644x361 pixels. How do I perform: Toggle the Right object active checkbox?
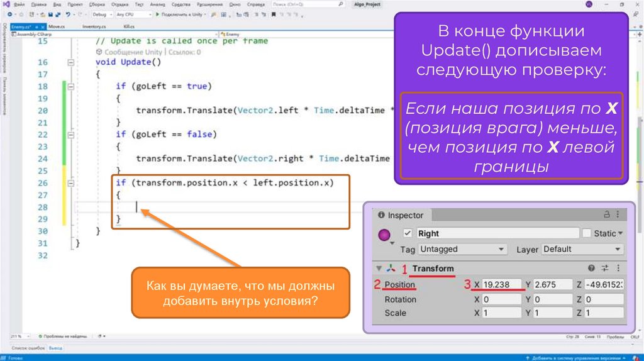point(407,233)
